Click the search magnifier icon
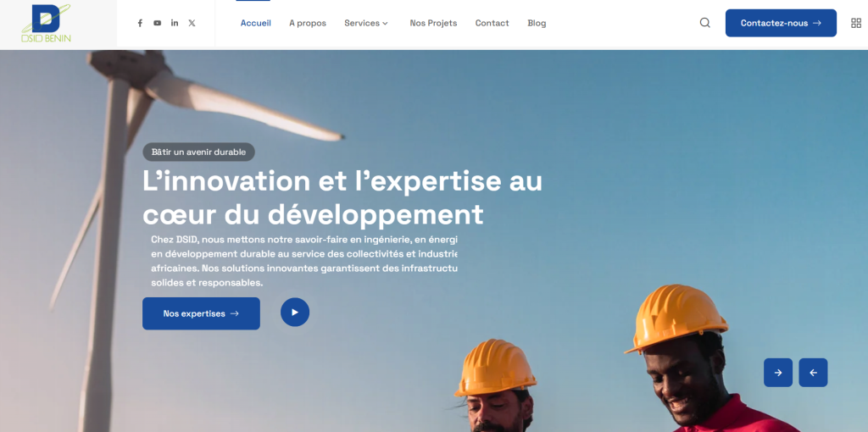 coord(704,23)
